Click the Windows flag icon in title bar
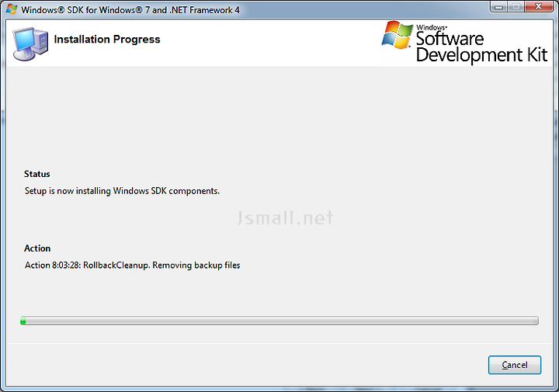This screenshot has height=392, width=559. [12, 9]
